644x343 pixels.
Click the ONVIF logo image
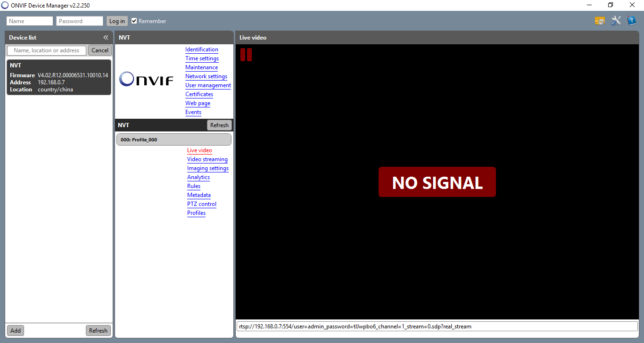146,79
